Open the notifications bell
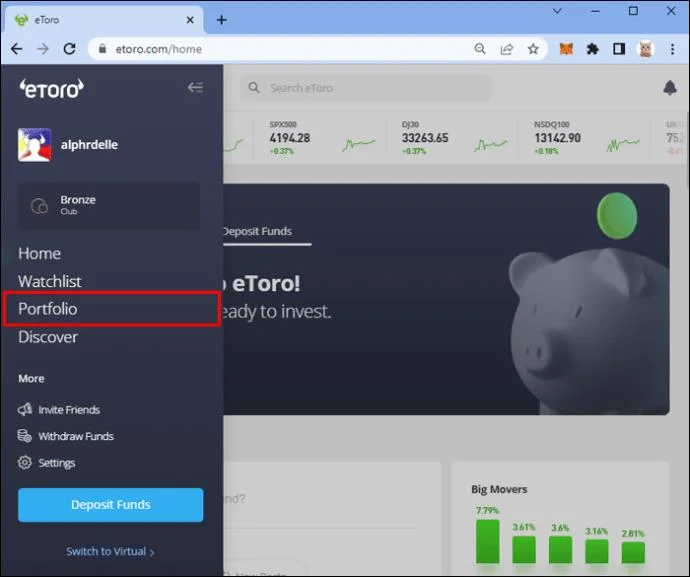This screenshot has height=577, width=690. (670, 88)
